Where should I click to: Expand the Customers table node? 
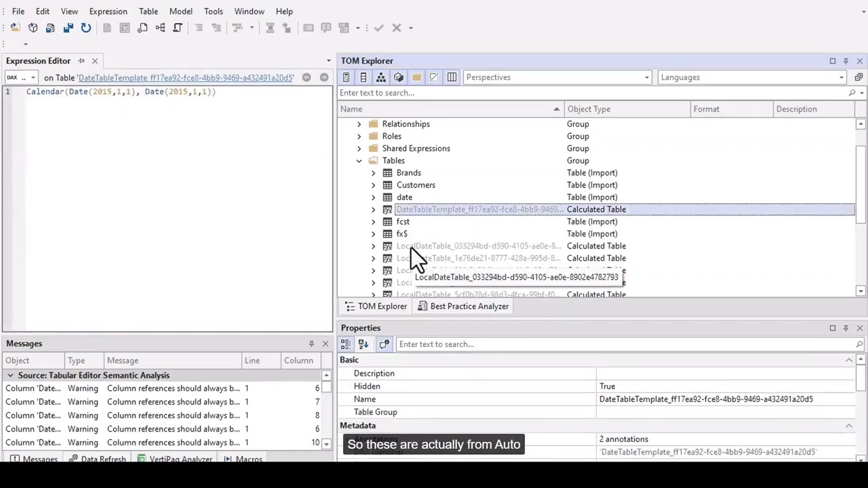pos(373,185)
